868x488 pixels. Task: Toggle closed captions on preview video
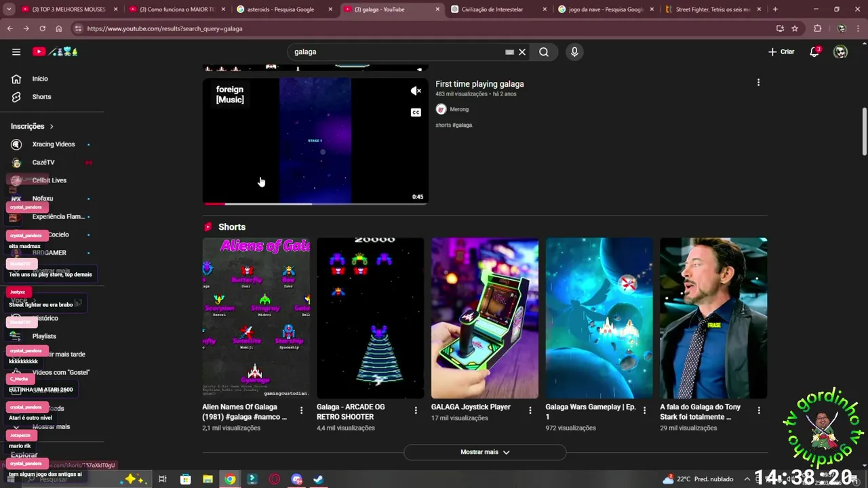[x=416, y=113]
